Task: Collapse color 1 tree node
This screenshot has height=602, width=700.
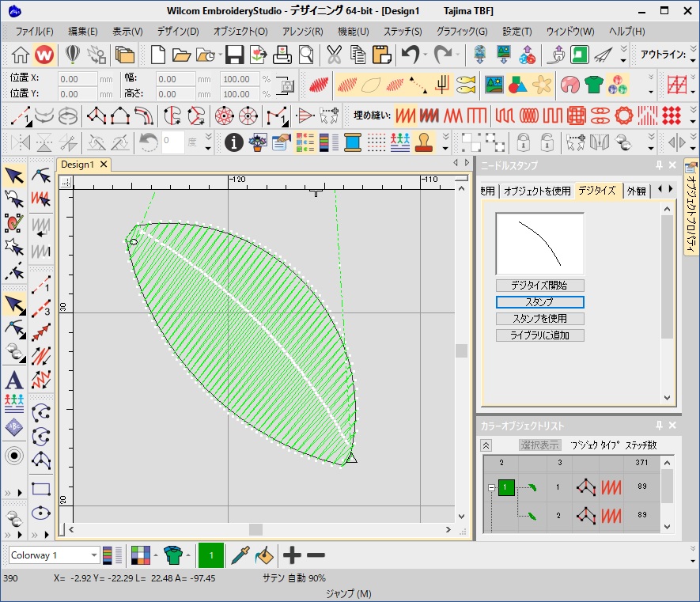Action: pos(490,488)
